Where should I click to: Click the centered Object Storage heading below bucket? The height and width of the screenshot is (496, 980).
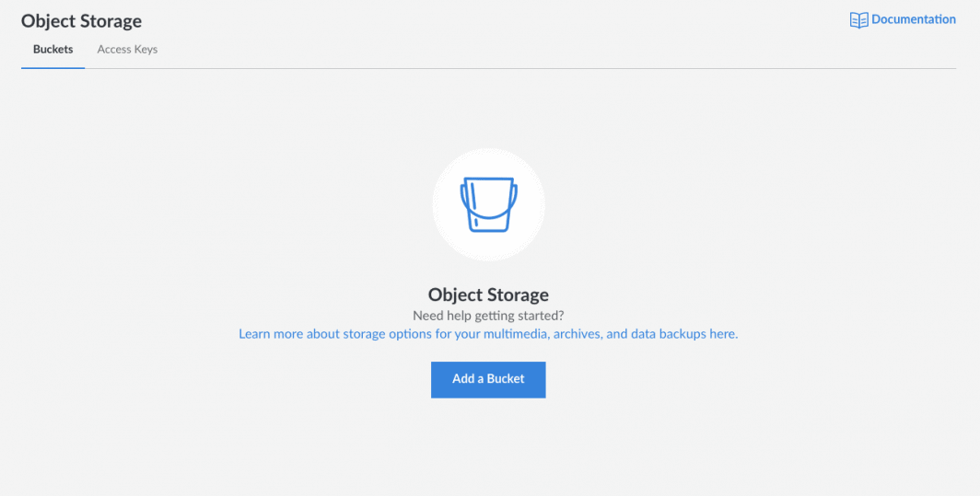(x=488, y=295)
